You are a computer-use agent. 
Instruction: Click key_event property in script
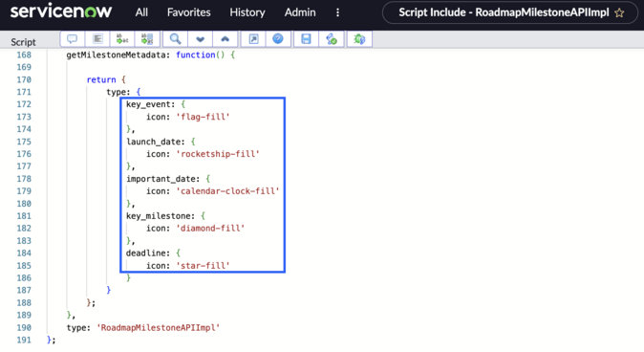click(x=148, y=104)
